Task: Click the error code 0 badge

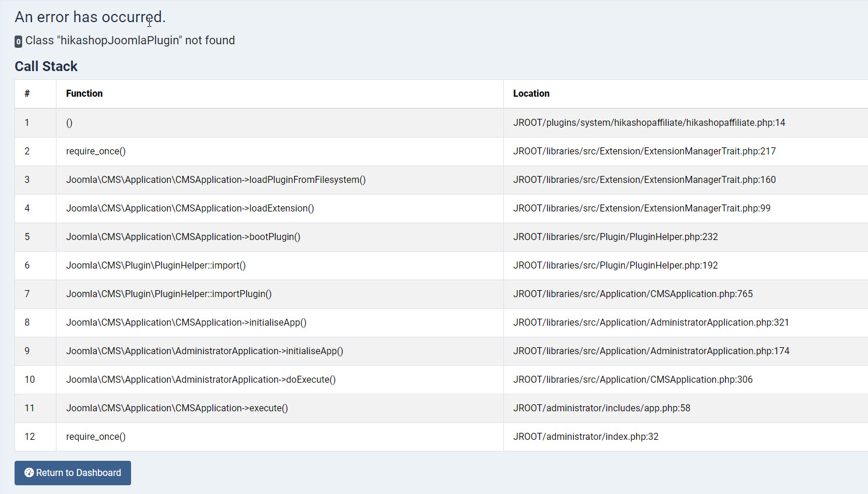Action: pos(19,41)
